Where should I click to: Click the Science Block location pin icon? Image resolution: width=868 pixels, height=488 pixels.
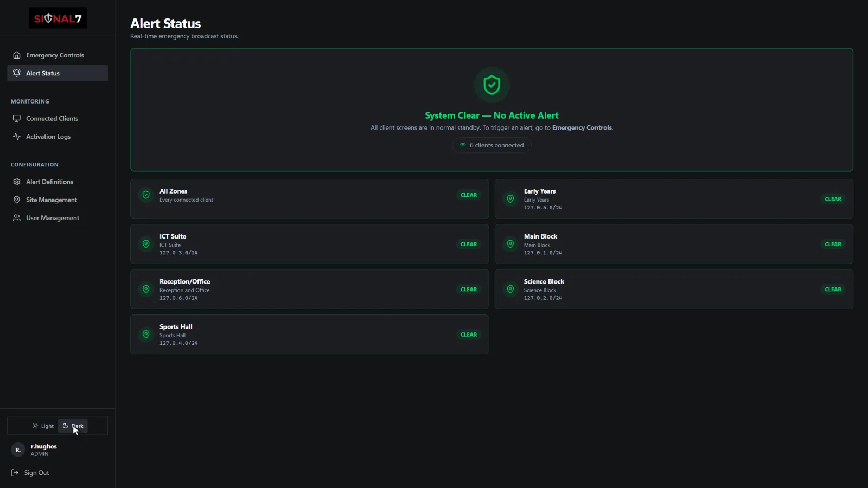510,290
